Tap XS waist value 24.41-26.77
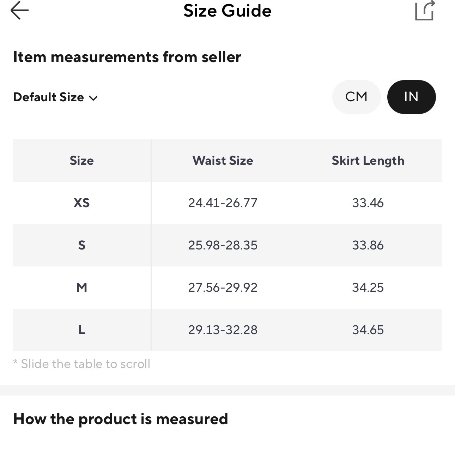Image resolution: width=455 pixels, height=476 pixels. 223,203
